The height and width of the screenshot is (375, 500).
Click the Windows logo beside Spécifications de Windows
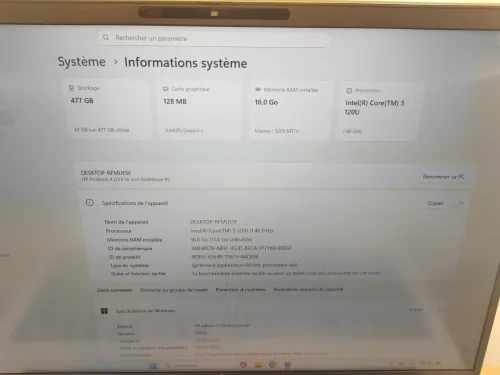click(104, 311)
